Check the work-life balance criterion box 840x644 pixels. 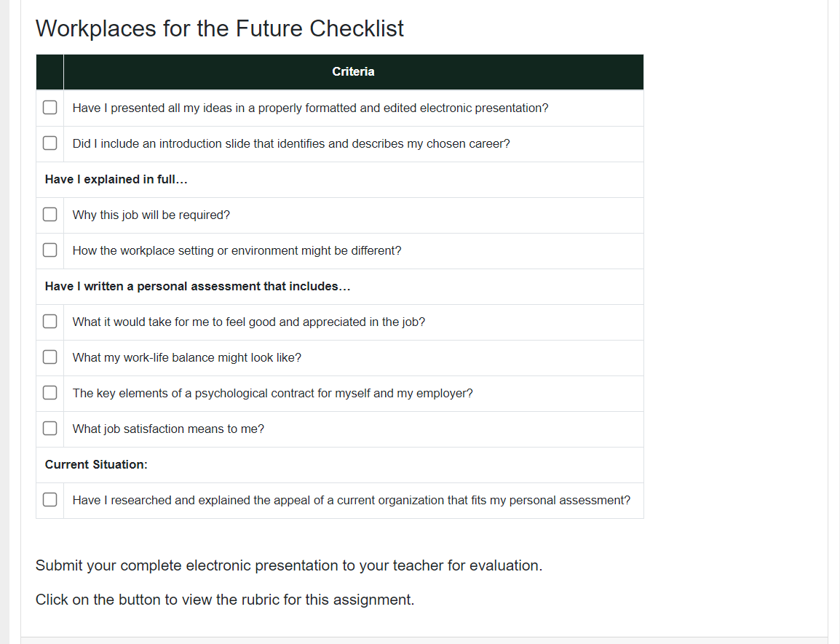coord(49,357)
